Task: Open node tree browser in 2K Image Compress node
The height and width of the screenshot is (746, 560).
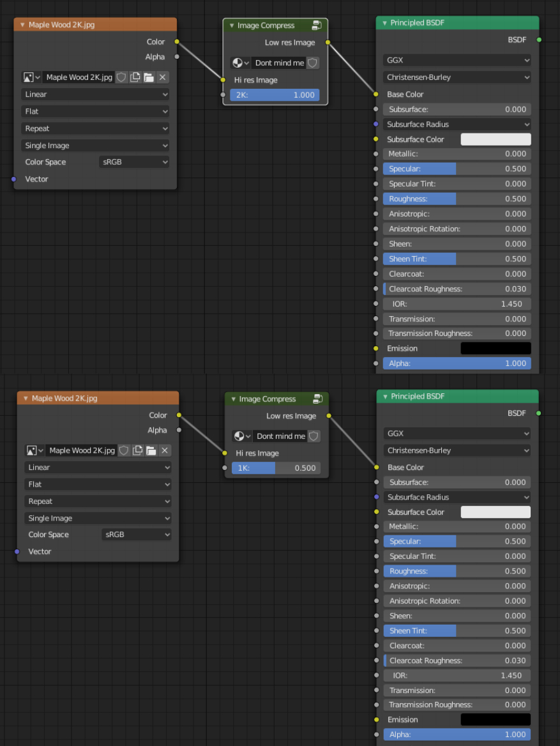Action: point(241,63)
